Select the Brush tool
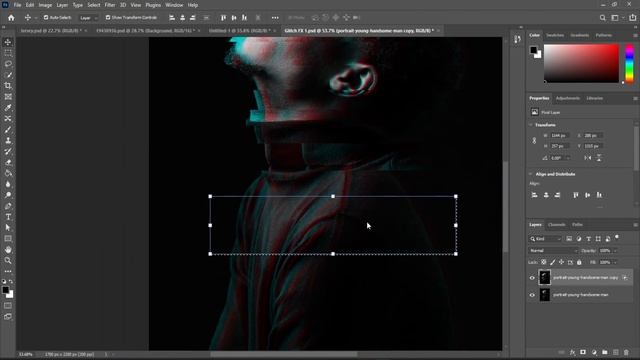The image size is (640, 360). [8, 129]
